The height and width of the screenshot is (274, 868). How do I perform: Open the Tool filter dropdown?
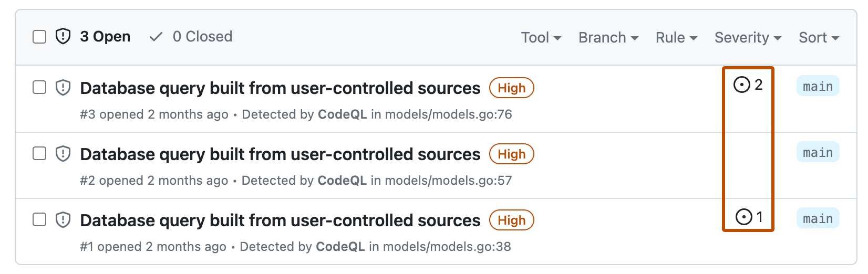click(541, 38)
